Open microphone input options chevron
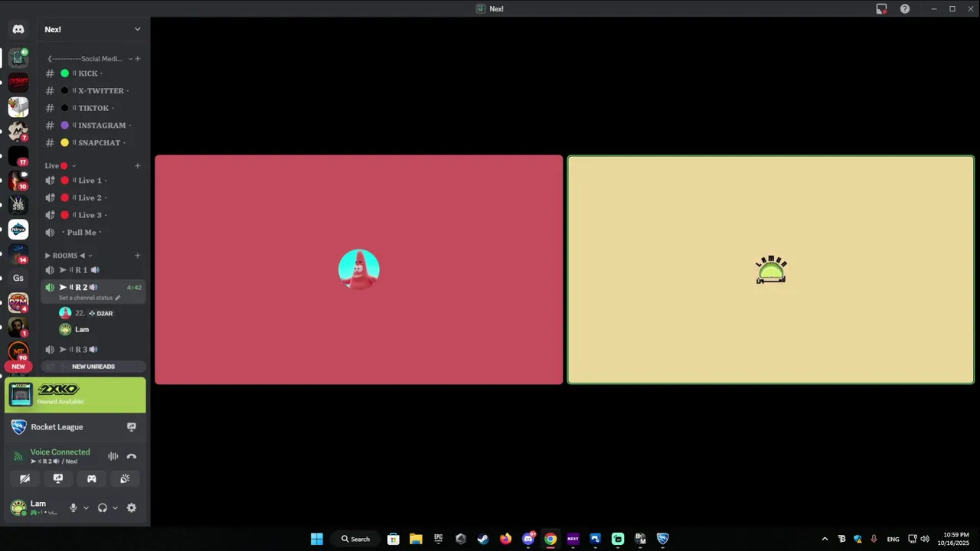980x551 pixels. pos(86,507)
